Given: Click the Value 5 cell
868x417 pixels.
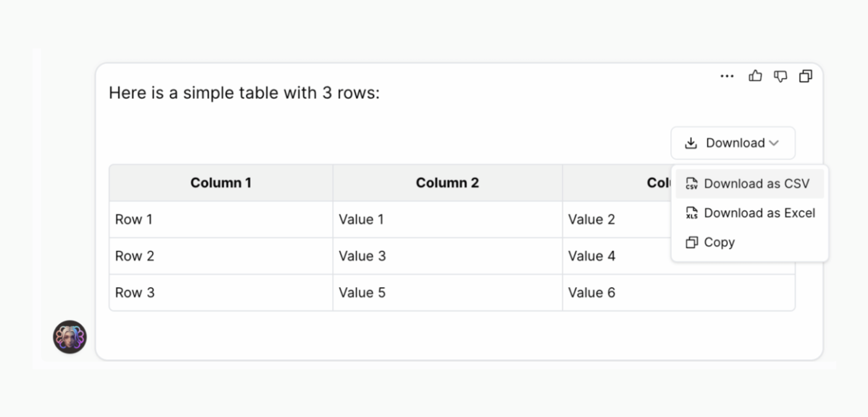Looking at the screenshot, I should [x=447, y=292].
